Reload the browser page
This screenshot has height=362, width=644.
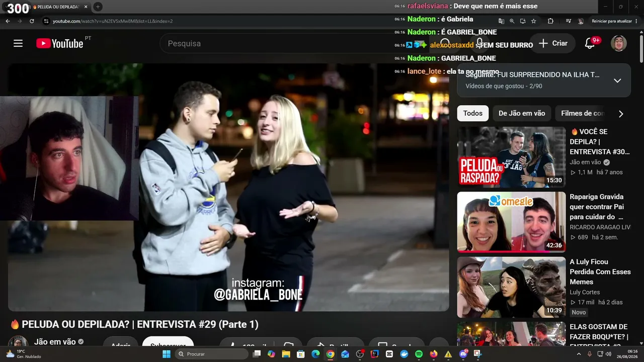point(32,21)
